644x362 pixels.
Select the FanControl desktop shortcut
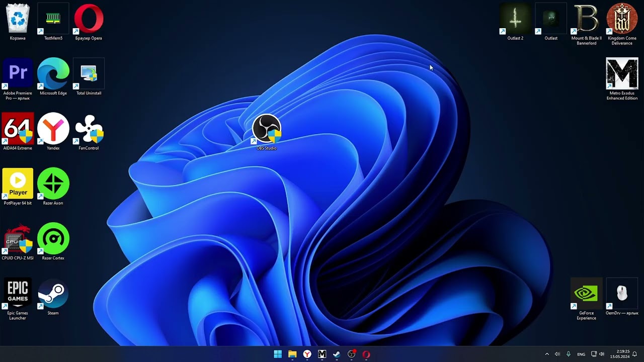pyautogui.click(x=89, y=132)
